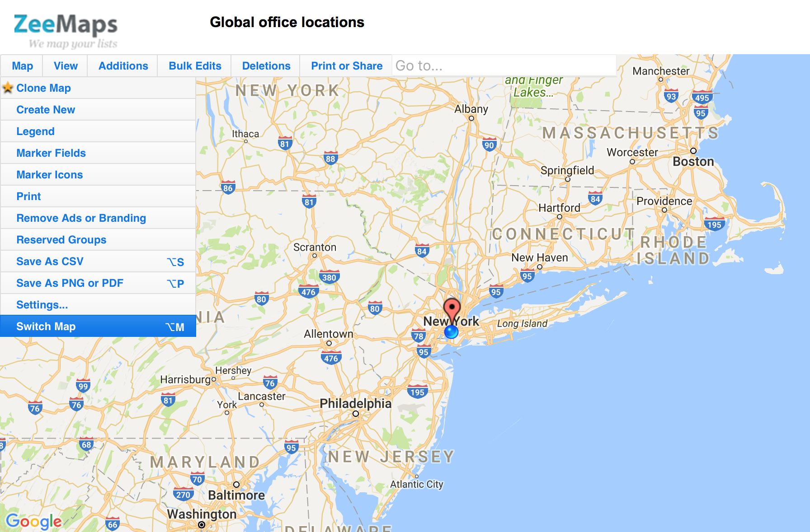Click the blue dot marker on New York
Image resolution: width=810 pixels, height=532 pixels.
451,332
